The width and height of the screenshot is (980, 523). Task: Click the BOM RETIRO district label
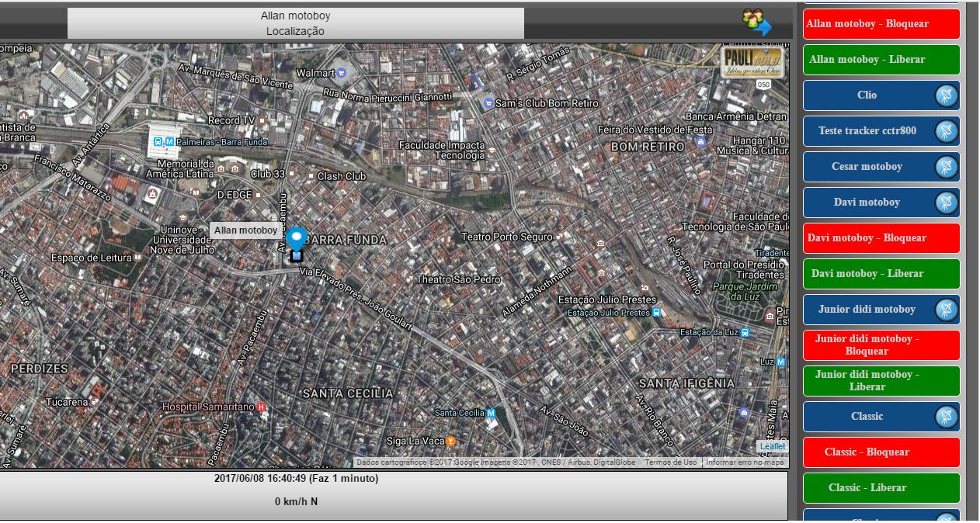click(648, 147)
